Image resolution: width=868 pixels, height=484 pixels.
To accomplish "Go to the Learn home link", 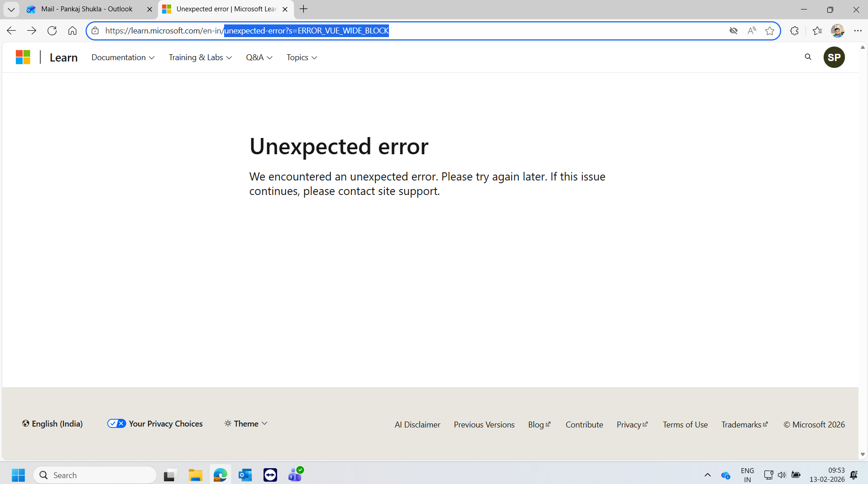I will [64, 57].
